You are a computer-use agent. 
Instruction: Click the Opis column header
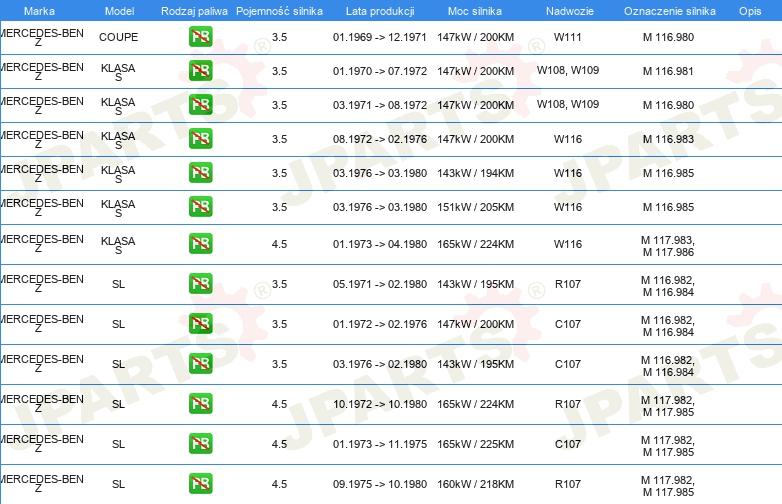pos(750,11)
